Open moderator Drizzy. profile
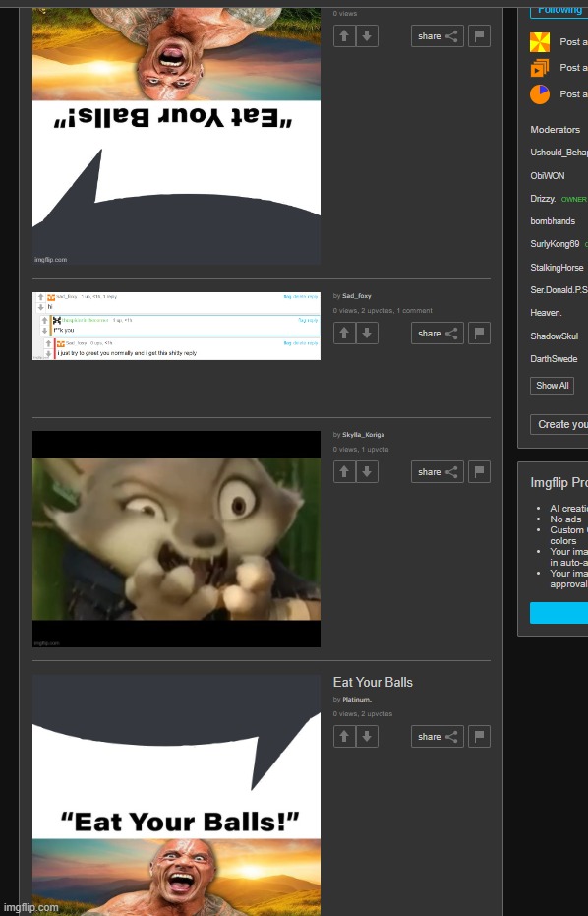The width and height of the screenshot is (588, 916). (x=543, y=199)
